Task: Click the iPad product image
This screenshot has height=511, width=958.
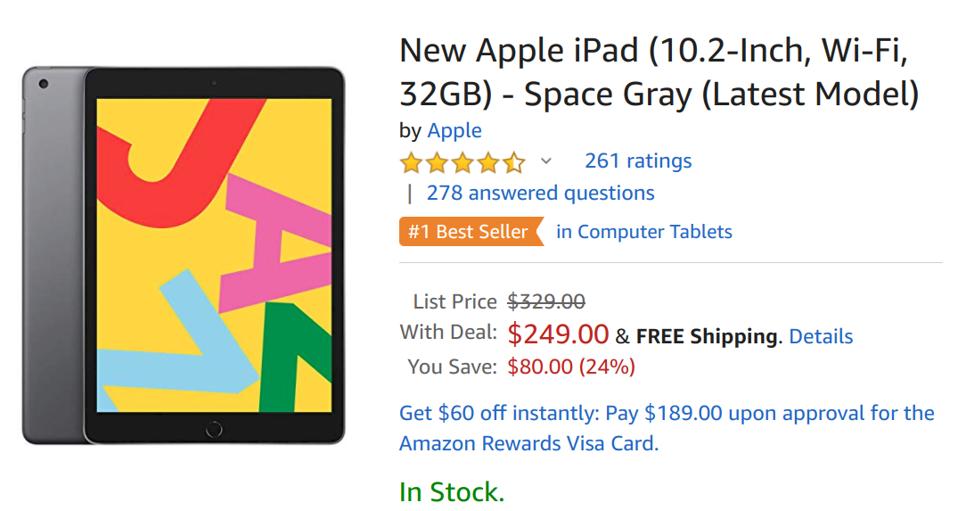Action: click(x=183, y=255)
